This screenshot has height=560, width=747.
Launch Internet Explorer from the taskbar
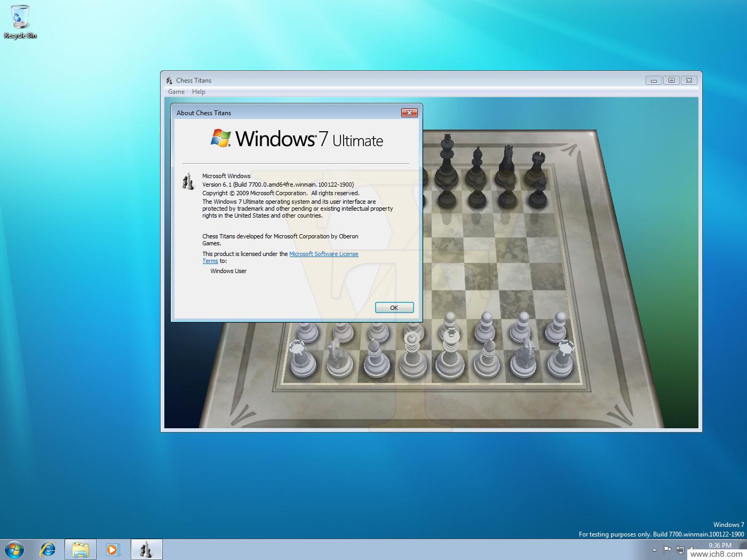[48, 549]
